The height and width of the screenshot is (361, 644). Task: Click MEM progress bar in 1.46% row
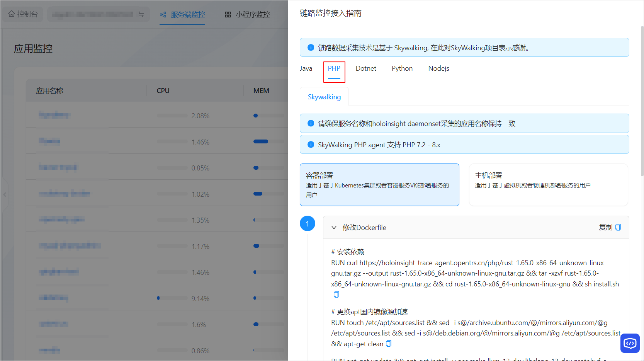pos(269,141)
